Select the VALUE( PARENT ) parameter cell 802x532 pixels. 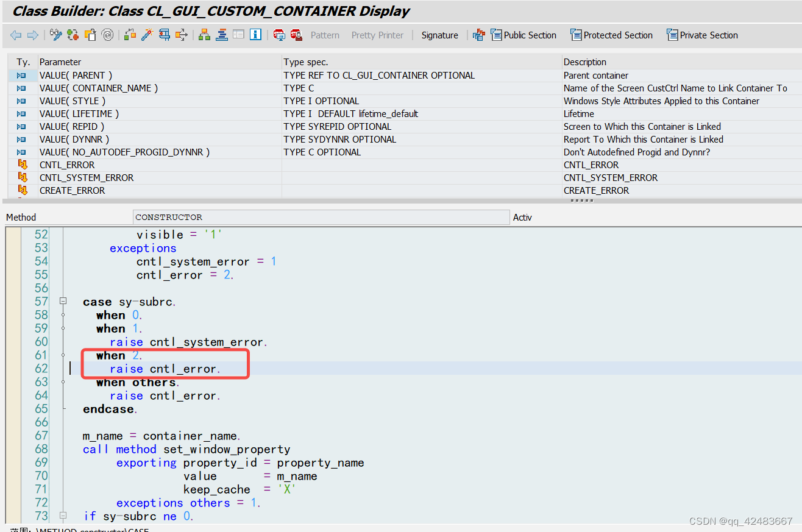(x=160, y=76)
